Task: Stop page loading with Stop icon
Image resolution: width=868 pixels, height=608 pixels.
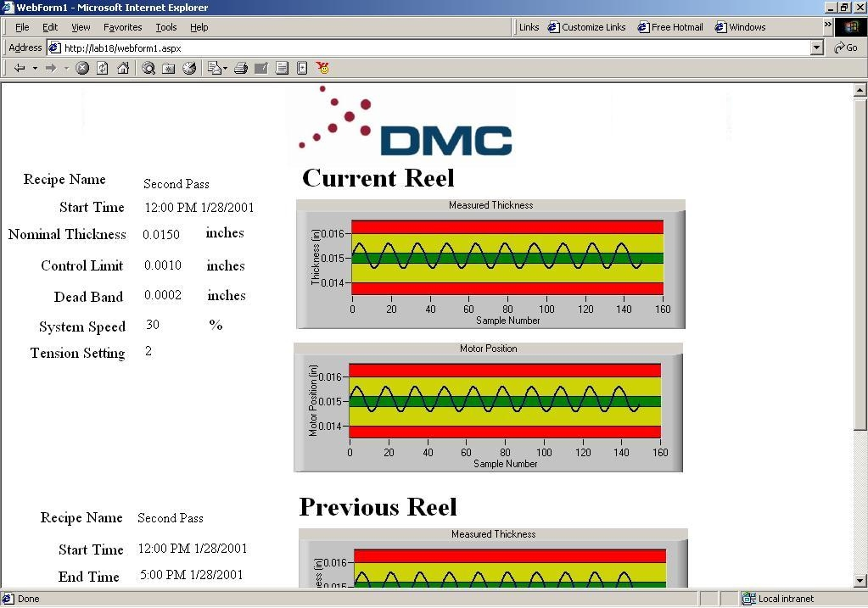Action: [82, 68]
